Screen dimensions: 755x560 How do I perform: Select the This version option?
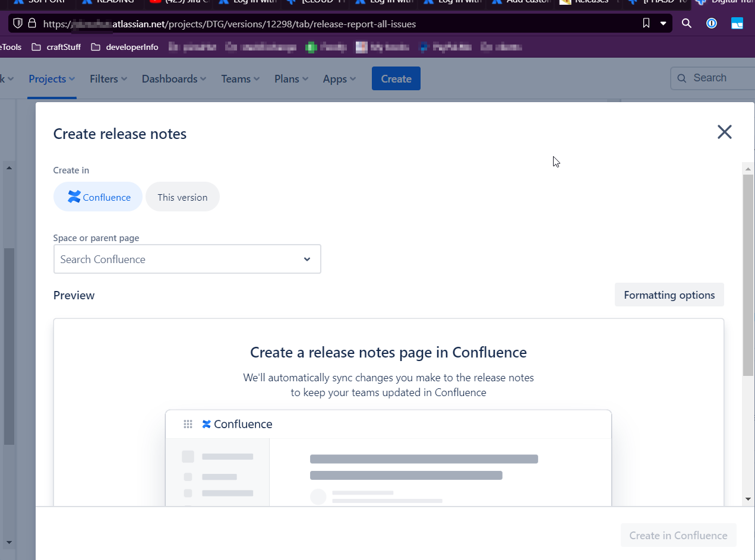point(182,197)
